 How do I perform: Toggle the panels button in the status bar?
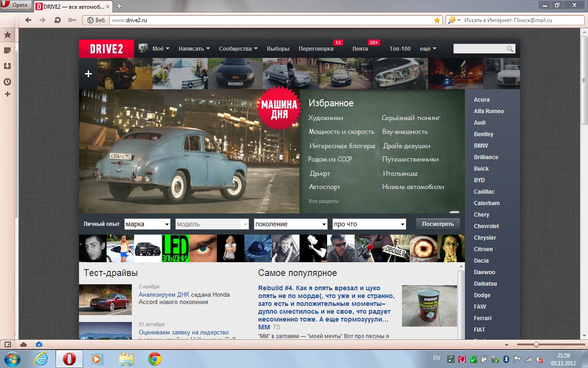[x=7, y=344]
